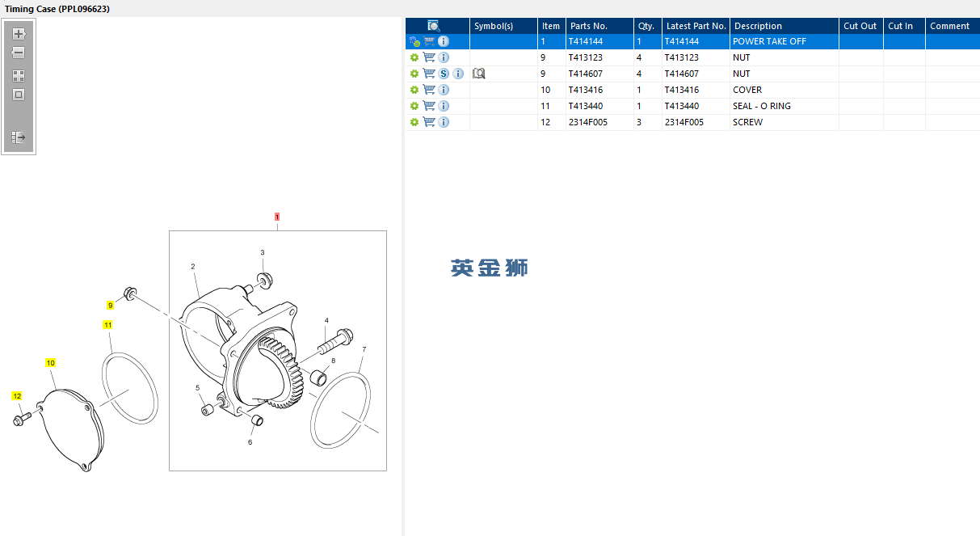
Task: Add SEAL - O RING to cart
Action: (429, 106)
